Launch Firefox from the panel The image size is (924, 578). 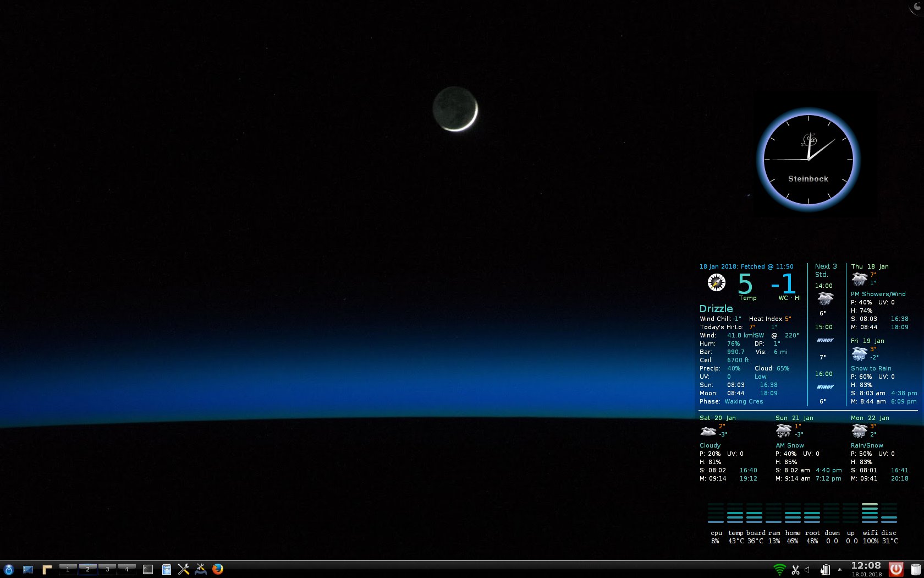click(218, 569)
